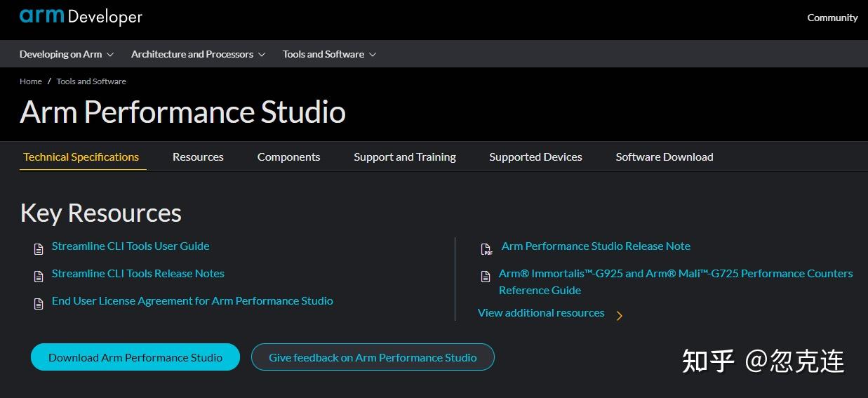Click document icon beside End User License Agreement

pos(39,303)
